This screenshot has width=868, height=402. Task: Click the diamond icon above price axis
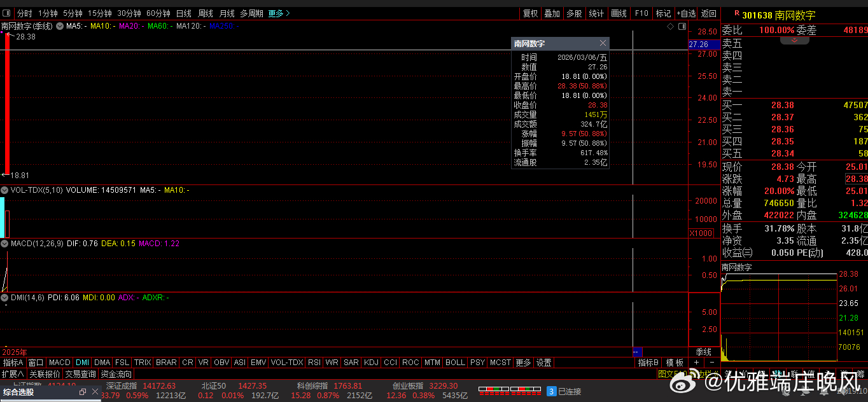(x=670, y=27)
